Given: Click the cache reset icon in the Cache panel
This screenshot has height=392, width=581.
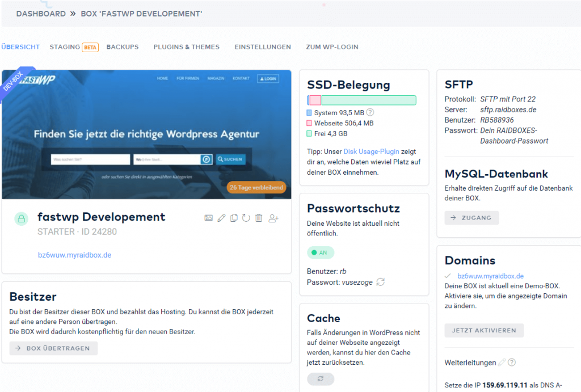Looking at the screenshot, I should [321, 378].
